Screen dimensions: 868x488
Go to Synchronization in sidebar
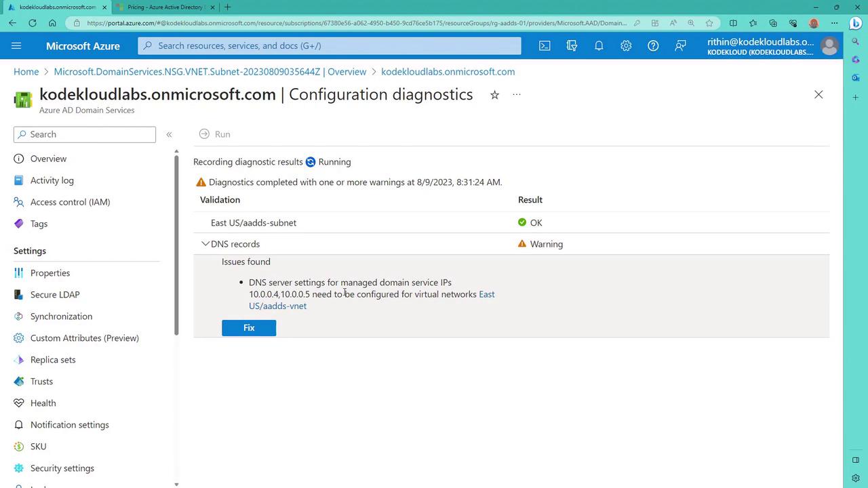61,316
